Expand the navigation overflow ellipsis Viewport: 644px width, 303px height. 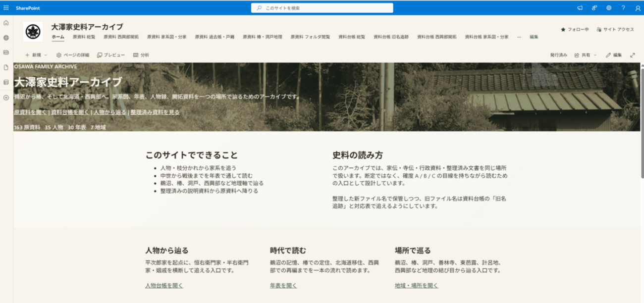click(x=519, y=37)
